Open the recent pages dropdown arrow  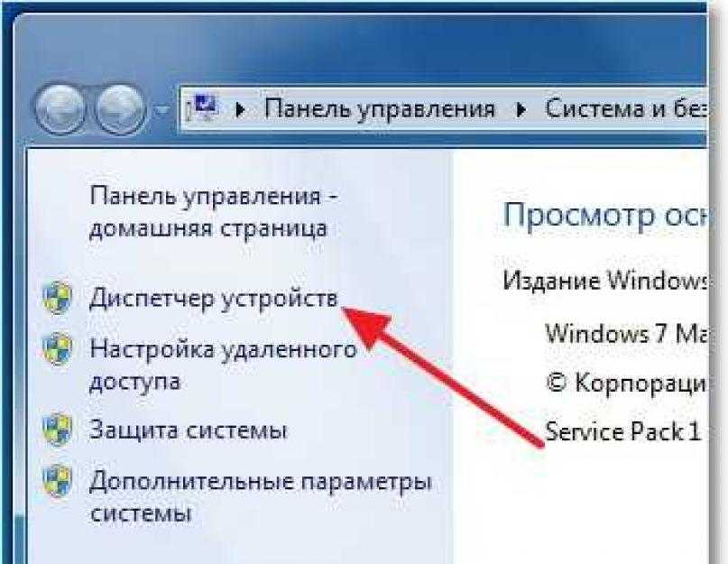pos(162,110)
